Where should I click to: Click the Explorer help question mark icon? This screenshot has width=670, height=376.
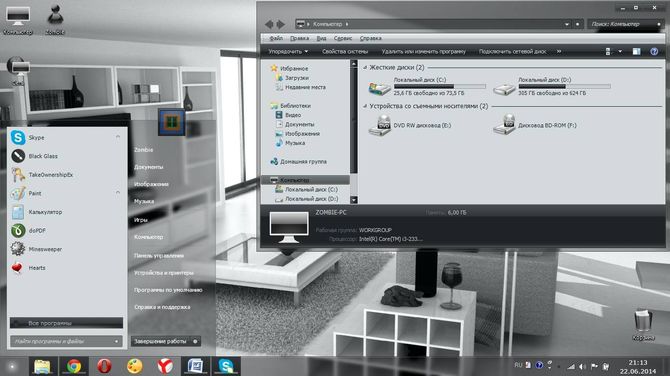coord(654,51)
